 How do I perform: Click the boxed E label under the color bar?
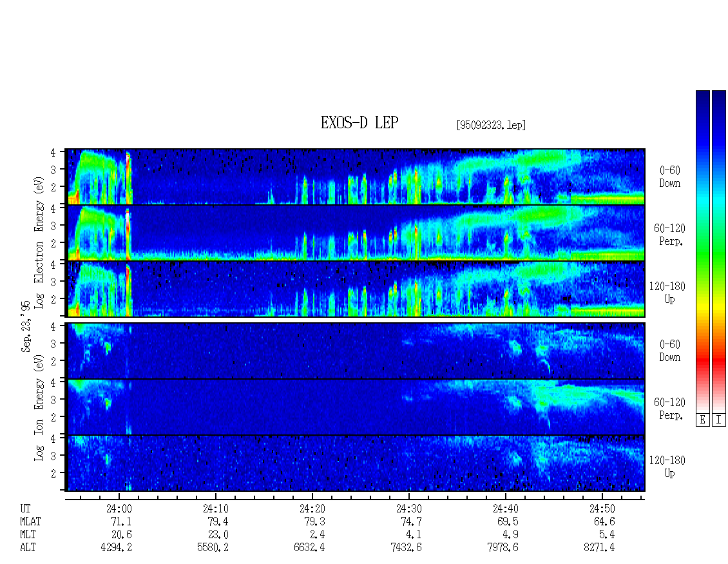click(x=702, y=420)
